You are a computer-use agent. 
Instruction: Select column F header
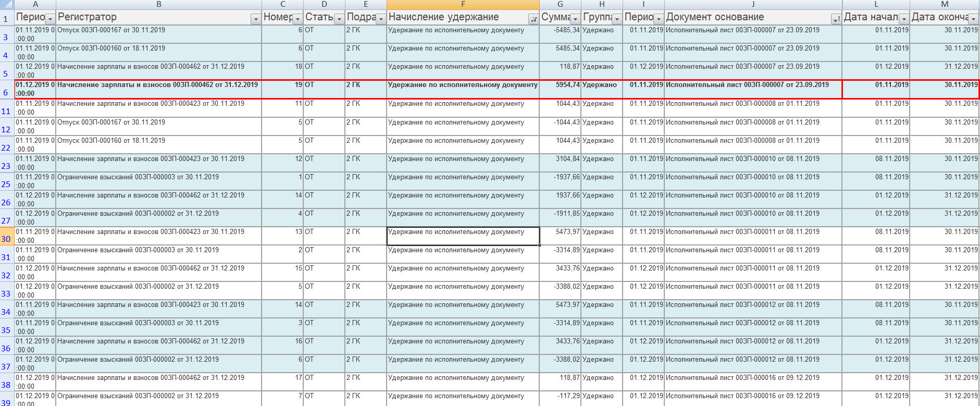click(x=463, y=4)
